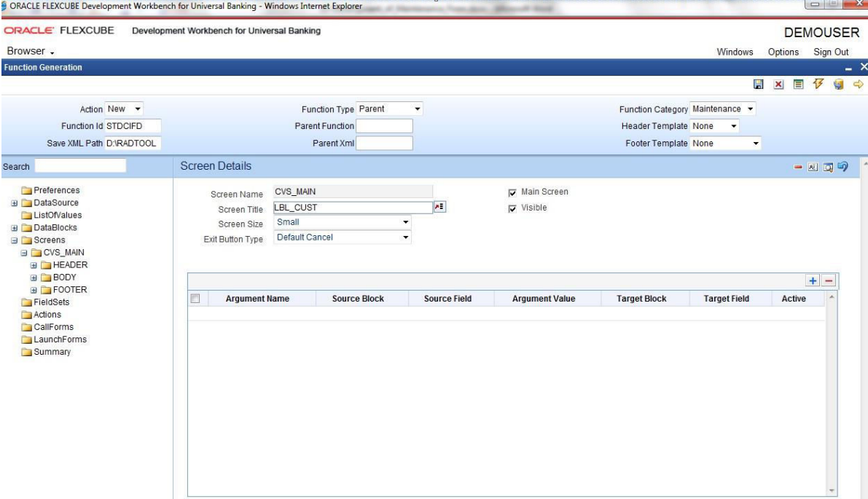Click the red X close-function toolbar icon
The width and height of the screenshot is (868, 499).
pos(778,84)
